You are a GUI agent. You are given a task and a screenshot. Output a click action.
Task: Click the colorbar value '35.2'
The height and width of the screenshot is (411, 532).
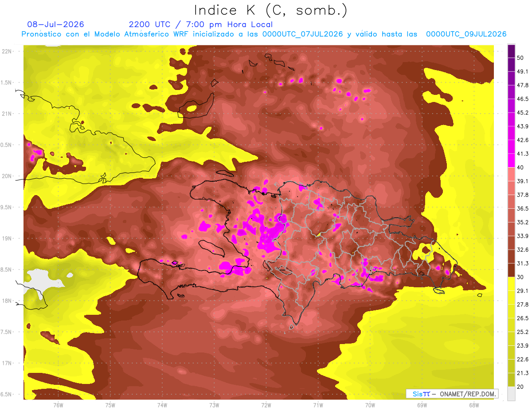[522, 222]
